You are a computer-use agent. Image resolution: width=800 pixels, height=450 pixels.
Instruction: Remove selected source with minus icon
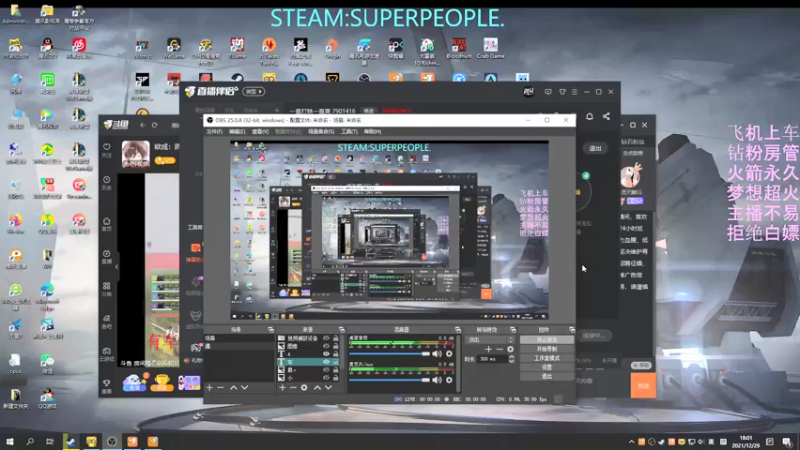point(293,388)
